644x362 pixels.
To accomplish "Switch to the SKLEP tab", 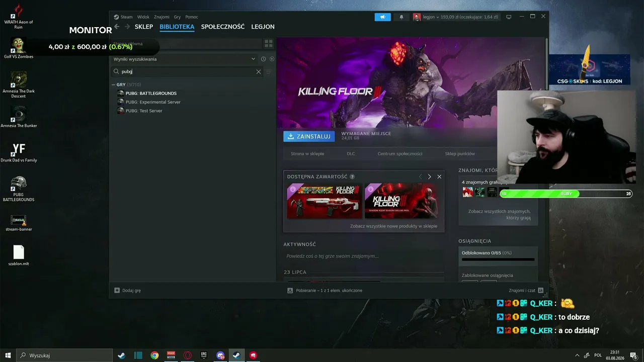I will (144, 27).
